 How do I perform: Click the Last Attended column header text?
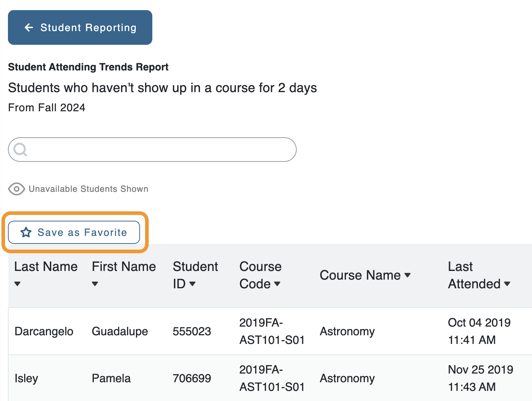pos(474,275)
